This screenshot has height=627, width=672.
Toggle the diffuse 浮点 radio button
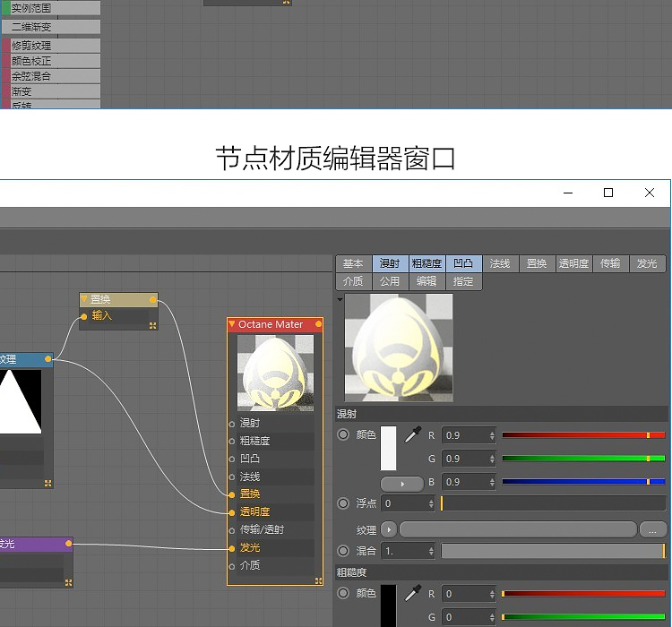(343, 503)
